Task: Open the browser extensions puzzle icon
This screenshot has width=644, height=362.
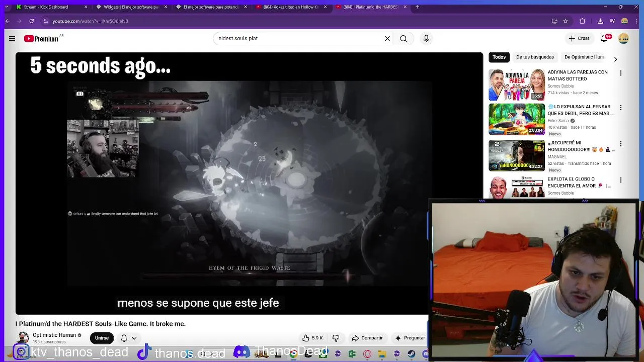Action: click(x=583, y=21)
